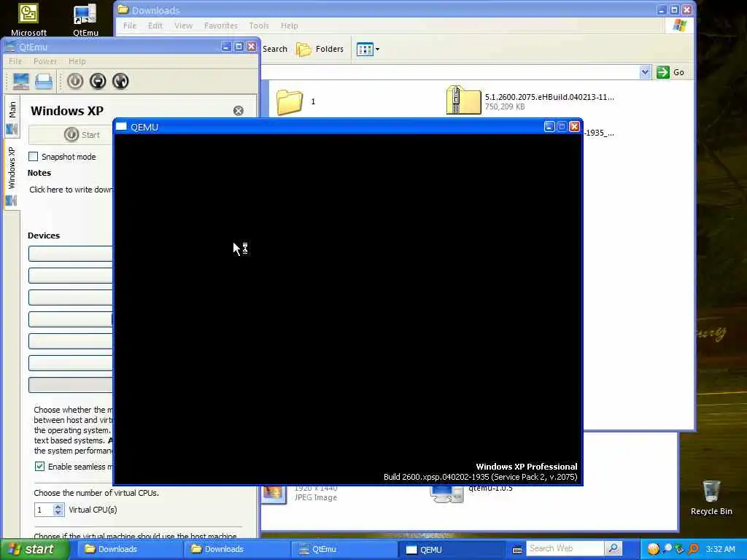Enable Snapshot mode checkbox
The height and width of the screenshot is (560, 747).
pos(34,157)
